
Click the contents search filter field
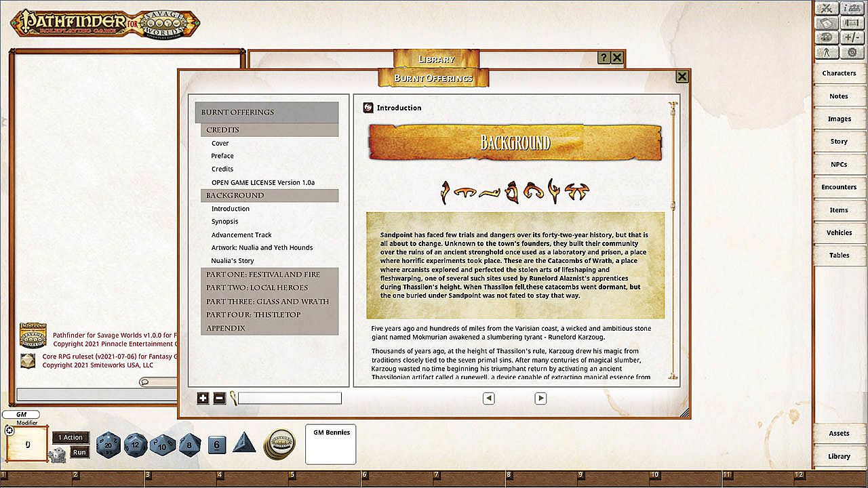[290, 399]
